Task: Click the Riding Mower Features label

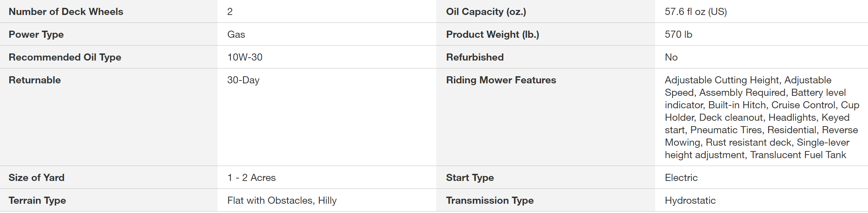Action: pyautogui.click(x=501, y=80)
